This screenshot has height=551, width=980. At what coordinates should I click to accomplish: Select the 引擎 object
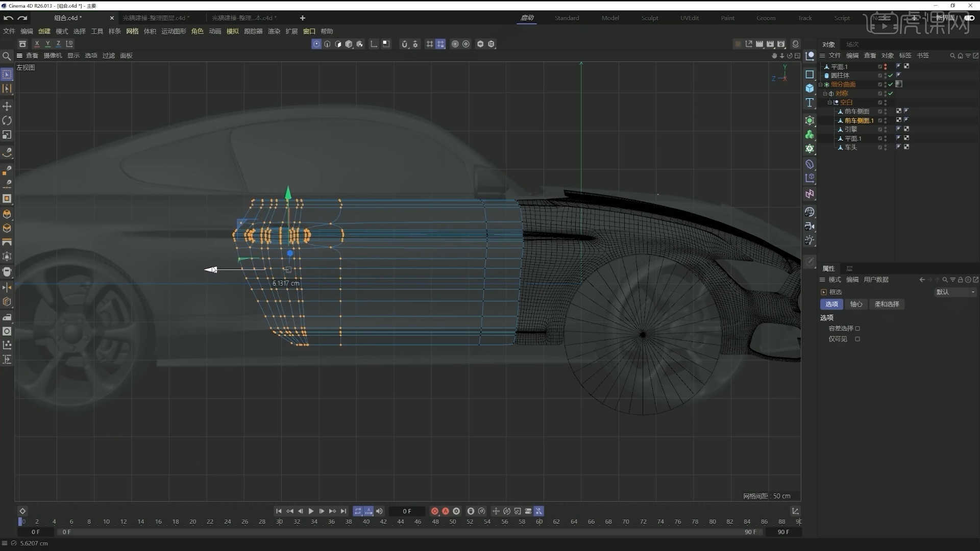point(851,130)
